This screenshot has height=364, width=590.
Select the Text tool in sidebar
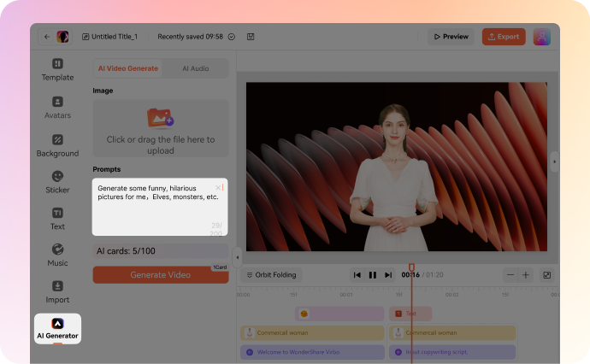click(x=57, y=219)
